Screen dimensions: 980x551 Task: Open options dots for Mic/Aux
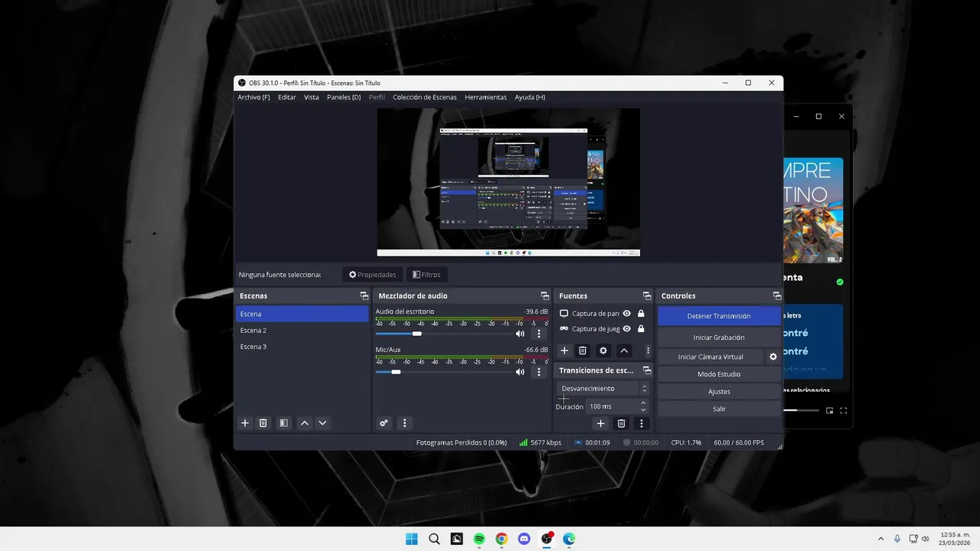tap(538, 372)
